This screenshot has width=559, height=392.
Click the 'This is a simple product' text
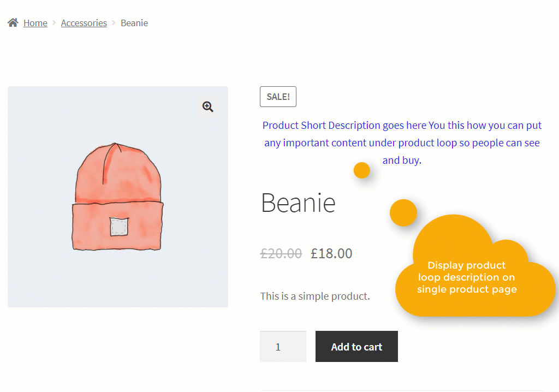pos(315,296)
